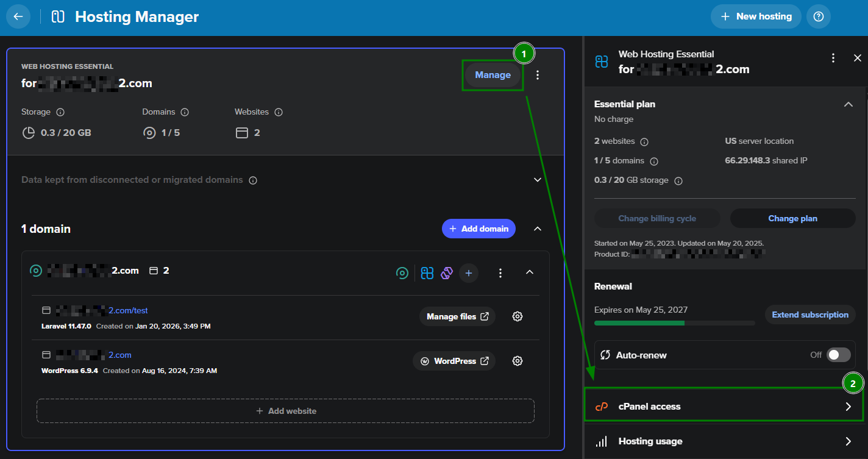Click Extend subscription
Image resolution: width=868 pixels, height=459 pixels.
pos(810,315)
